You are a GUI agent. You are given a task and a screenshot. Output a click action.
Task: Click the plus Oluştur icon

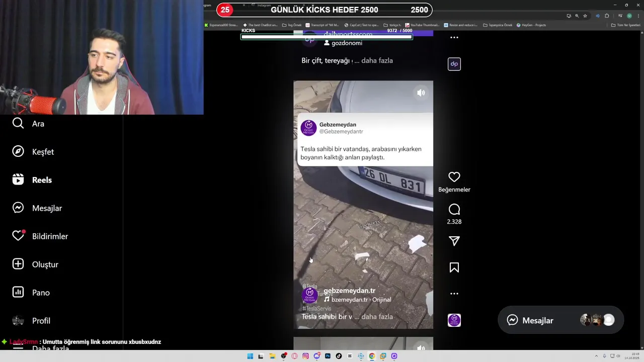click(18, 264)
